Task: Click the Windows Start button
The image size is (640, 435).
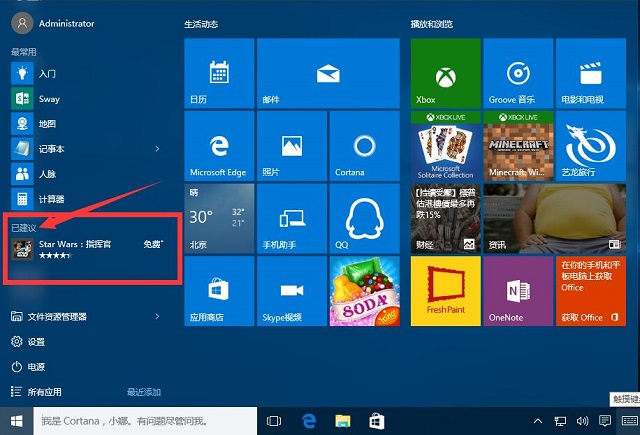Action: tap(16, 421)
